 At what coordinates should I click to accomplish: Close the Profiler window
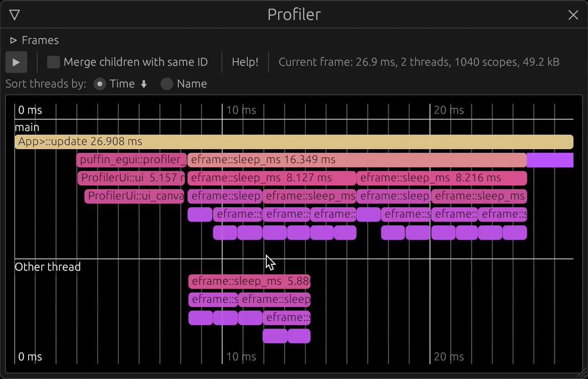point(573,15)
